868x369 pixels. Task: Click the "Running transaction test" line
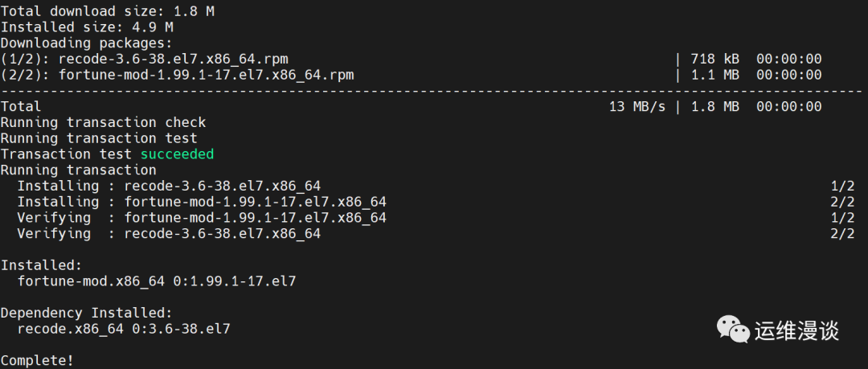[x=99, y=138]
